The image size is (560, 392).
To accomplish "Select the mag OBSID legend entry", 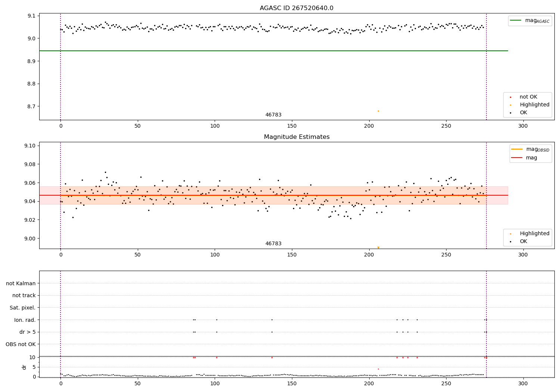I will click(530, 149).
